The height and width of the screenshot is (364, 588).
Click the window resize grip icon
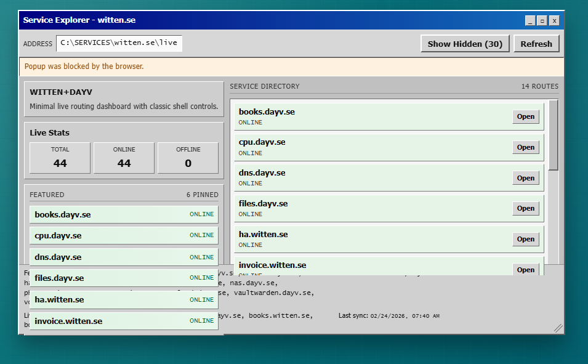coord(558,328)
